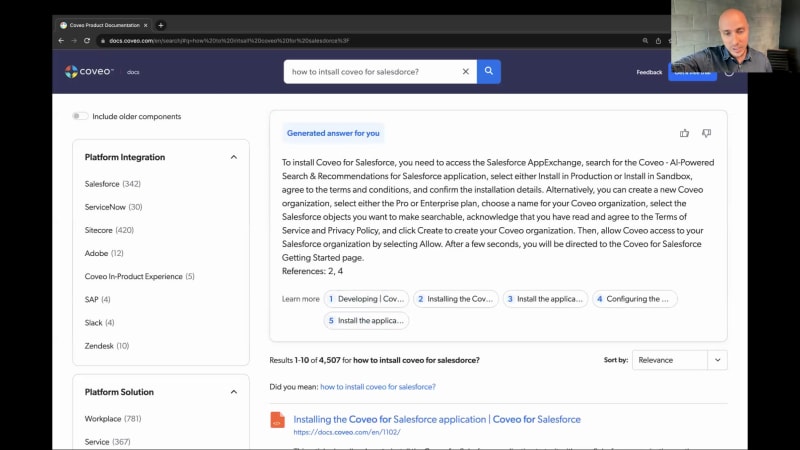Click the Results 1-10 of 4,507 summary text

point(374,360)
